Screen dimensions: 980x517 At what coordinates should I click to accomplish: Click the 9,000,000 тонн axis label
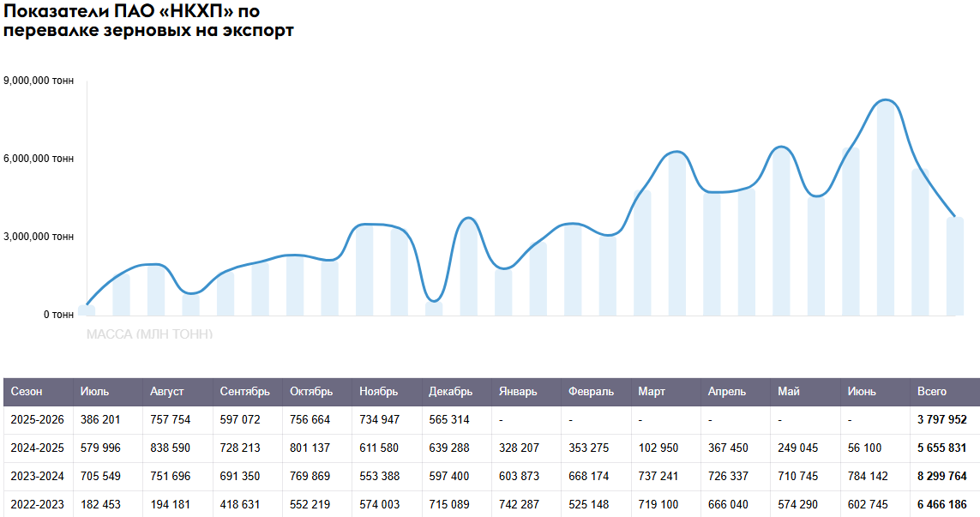coord(38,81)
